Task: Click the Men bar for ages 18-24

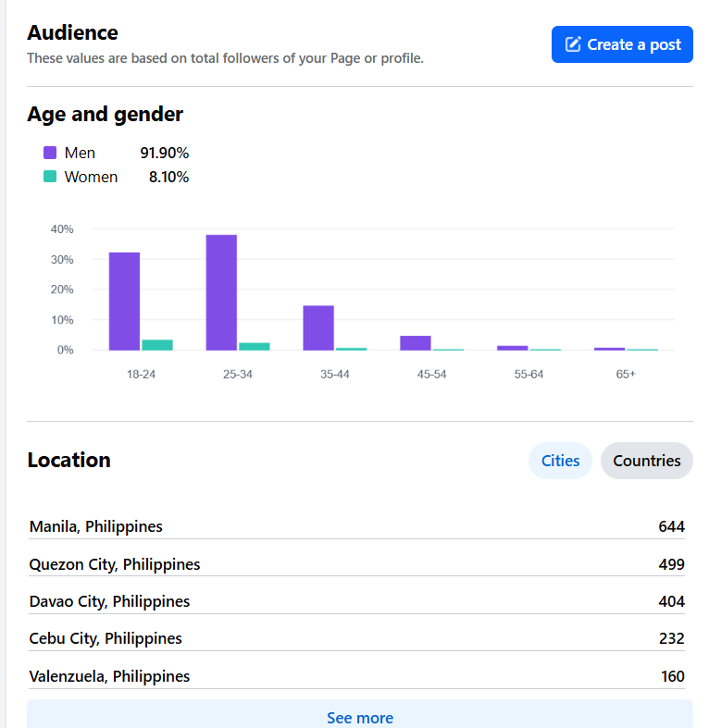Action: pos(124,301)
